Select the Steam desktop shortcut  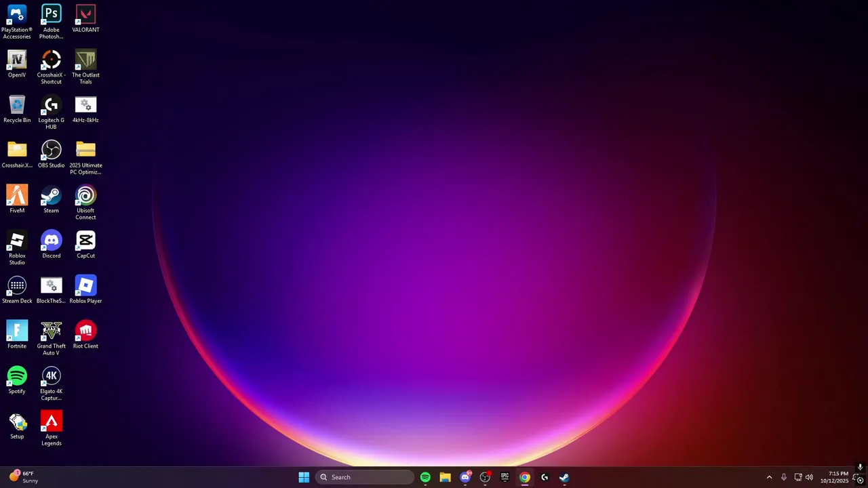[x=51, y=199]
